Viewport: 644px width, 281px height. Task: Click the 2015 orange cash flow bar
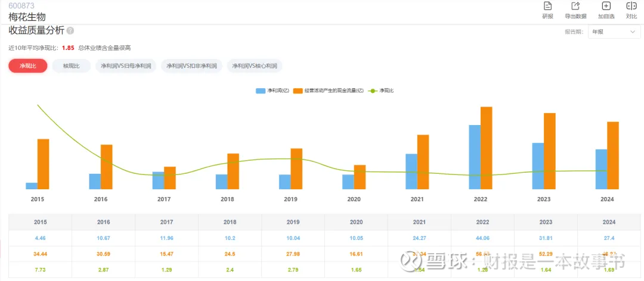[43, 164]
